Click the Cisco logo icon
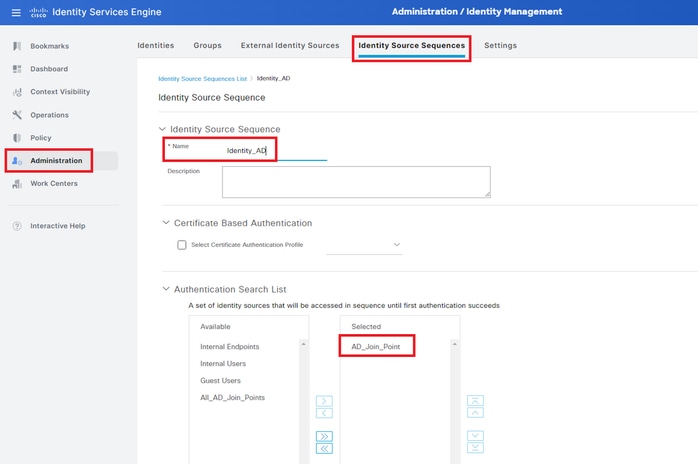This screenshot has width=698, height=464. pyautogui.click(x=38, y=12)
